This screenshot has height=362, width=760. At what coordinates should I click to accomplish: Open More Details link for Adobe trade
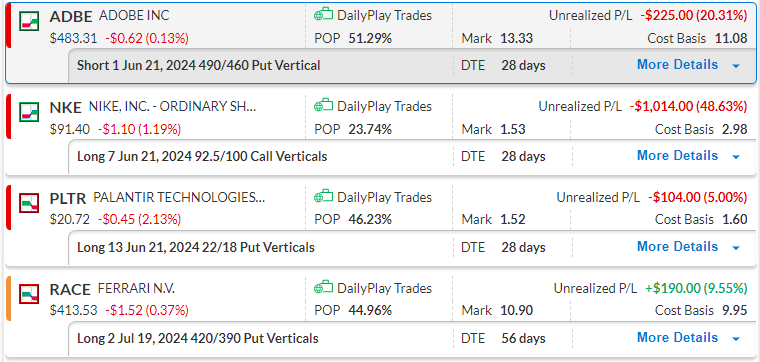click(677, 64)
